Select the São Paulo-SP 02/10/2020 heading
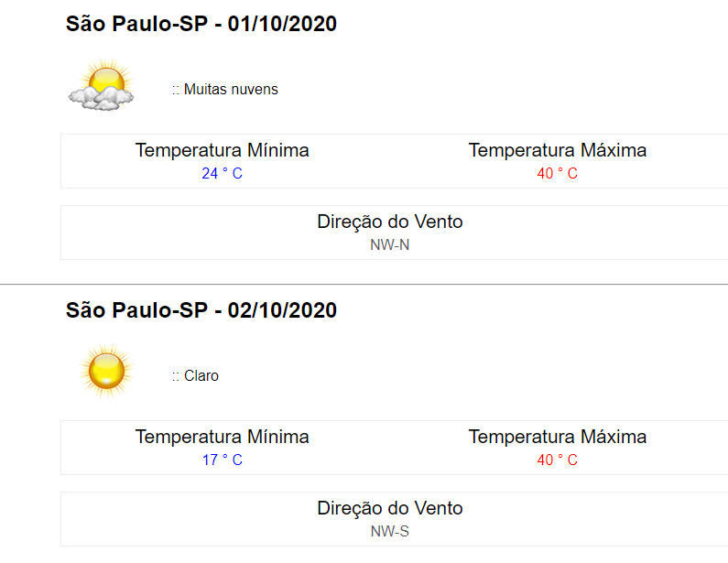This screenshot has height=563, width=728. pyautogui.click(x=201, y=310)
